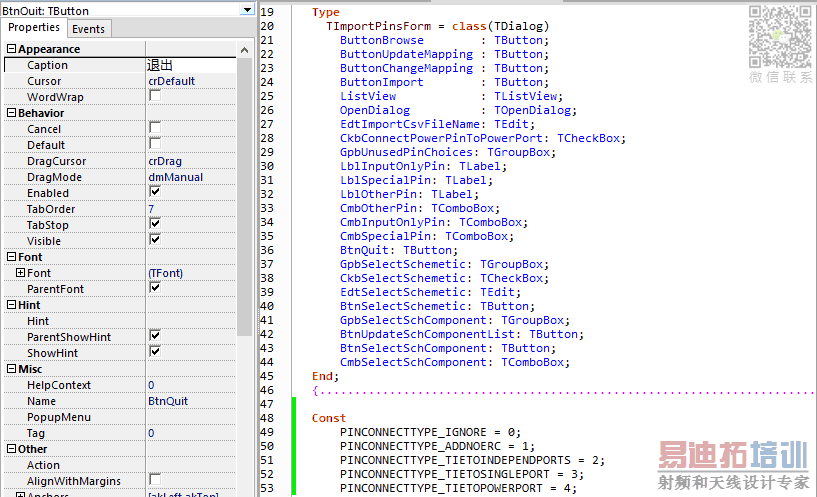Edit the Tag value field

(191, 433)
